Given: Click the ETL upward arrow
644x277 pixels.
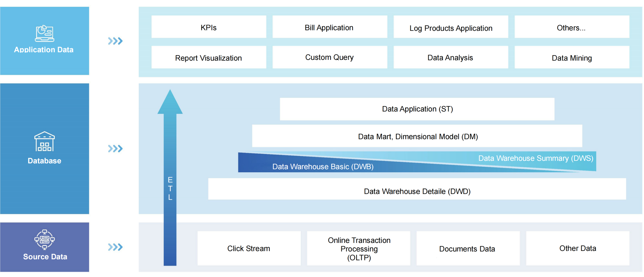Looking at the screenshot, I should [170, 177].
